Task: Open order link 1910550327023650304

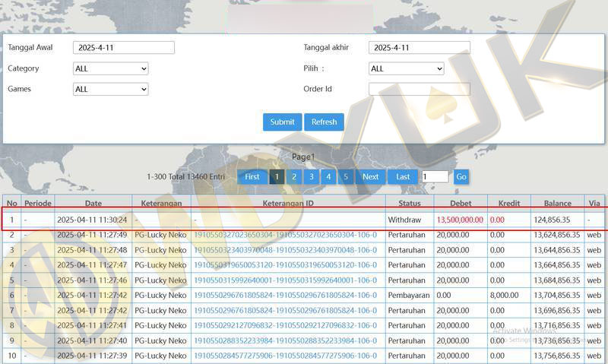Action: point(286,235)
